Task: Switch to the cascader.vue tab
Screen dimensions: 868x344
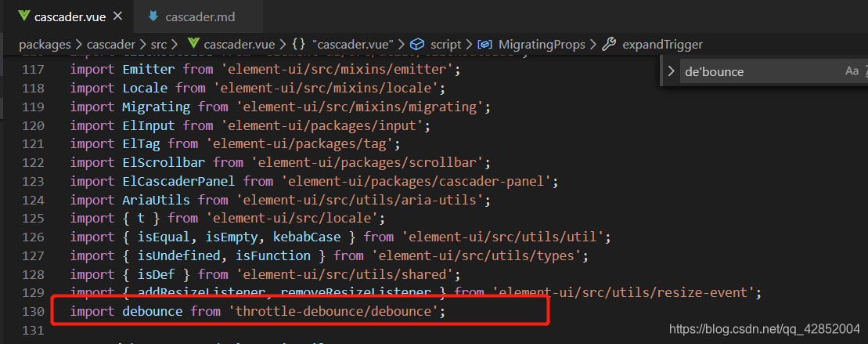Action: click(70, 16)
